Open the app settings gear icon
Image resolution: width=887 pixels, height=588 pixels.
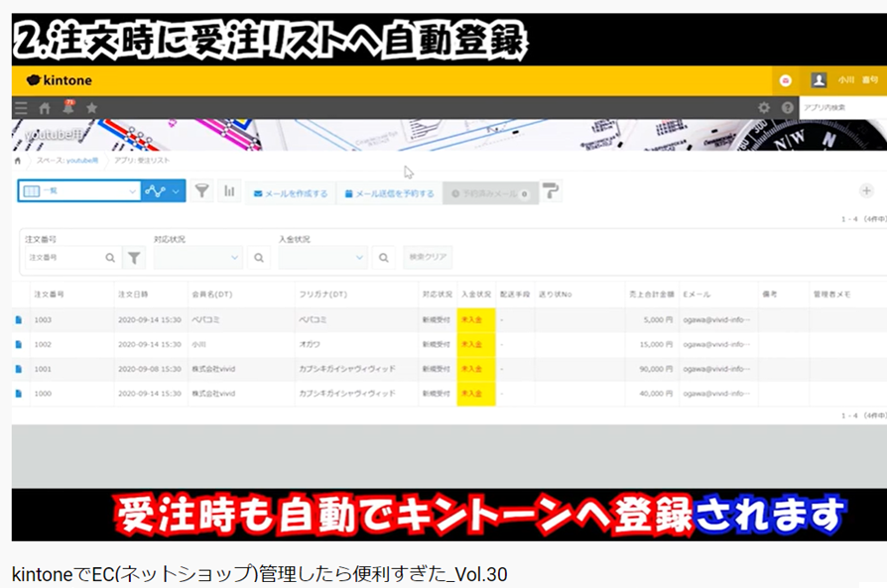click(764, 106)
